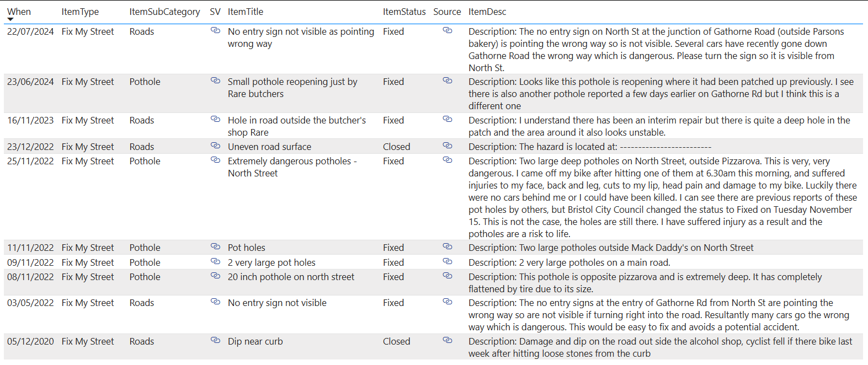Sort by the ItemSubCategory column header

coord(164,12)
